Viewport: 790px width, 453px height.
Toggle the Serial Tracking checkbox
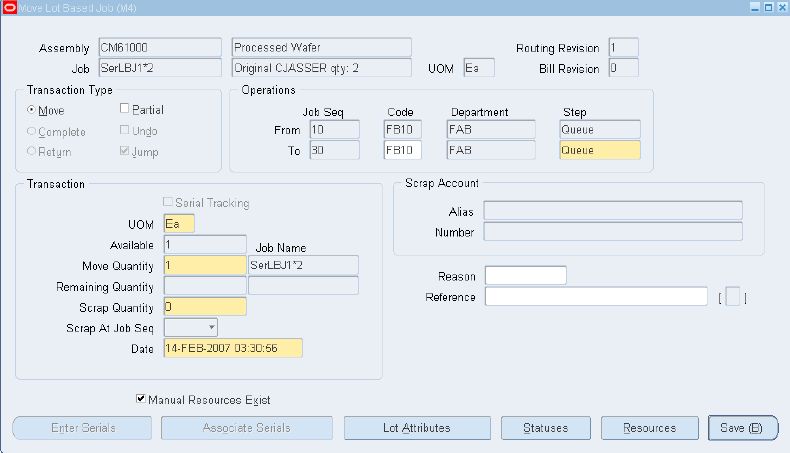[168, 202]
